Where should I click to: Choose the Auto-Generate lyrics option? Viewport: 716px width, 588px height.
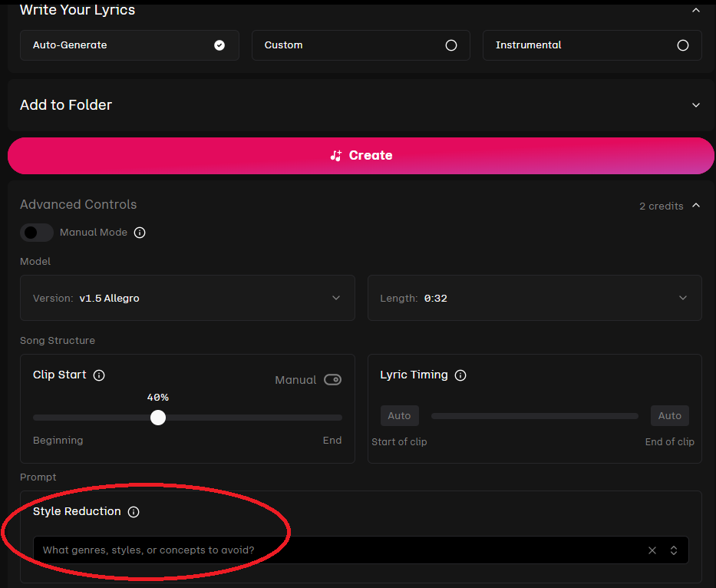tap(129, 45)
